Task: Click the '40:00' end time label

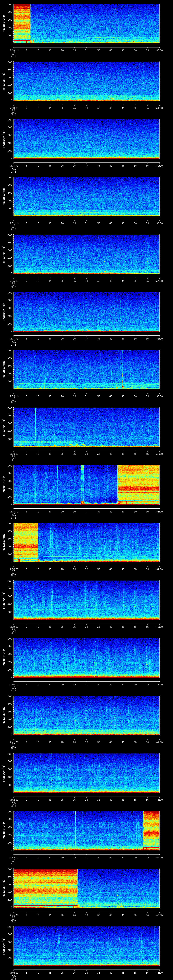Action: [x=159, y=627]
